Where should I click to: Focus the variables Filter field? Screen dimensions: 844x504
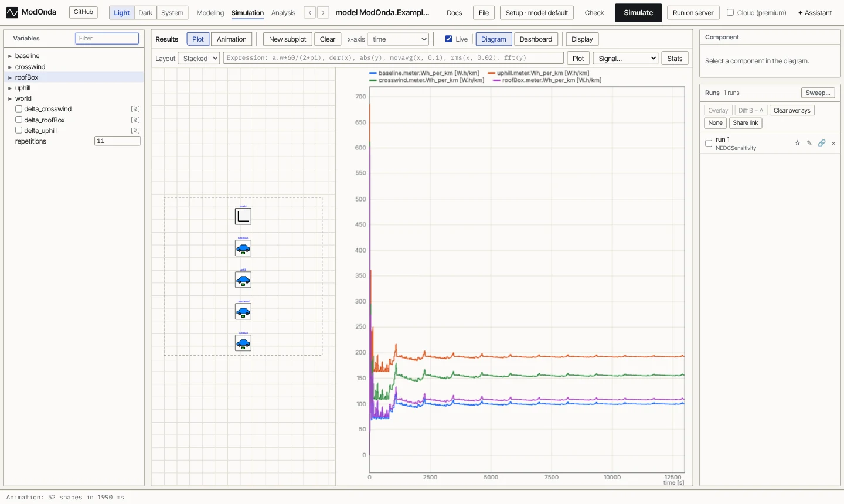pos(107,38)
